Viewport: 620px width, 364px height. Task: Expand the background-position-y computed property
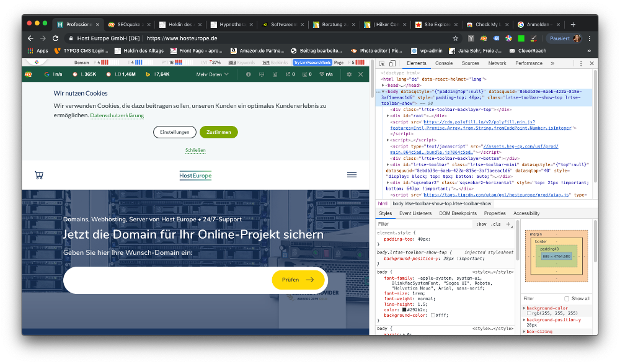(525, 320)
